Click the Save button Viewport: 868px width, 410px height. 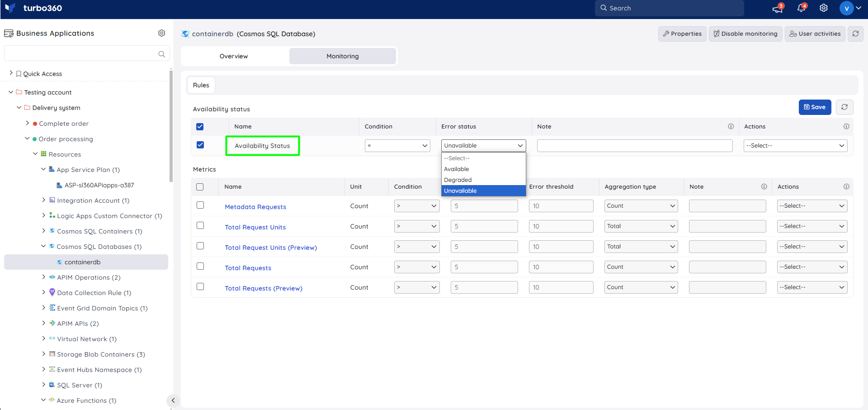point(815,107)
